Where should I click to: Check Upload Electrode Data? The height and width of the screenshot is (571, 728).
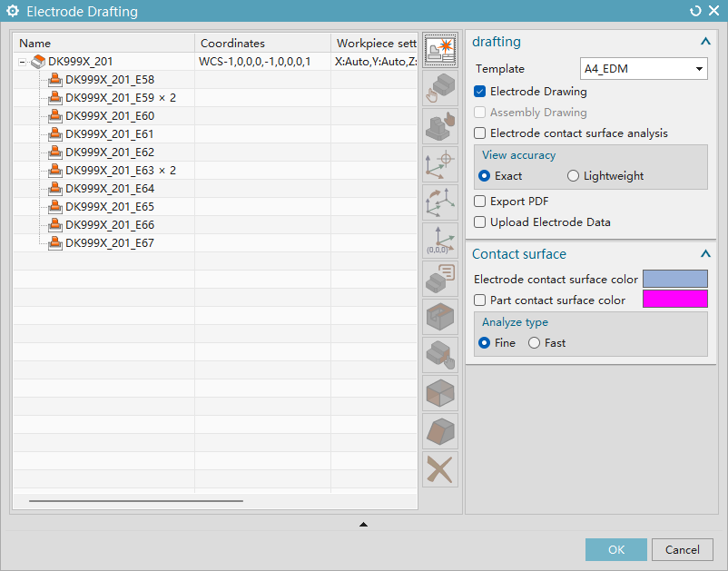pos(480,222)
